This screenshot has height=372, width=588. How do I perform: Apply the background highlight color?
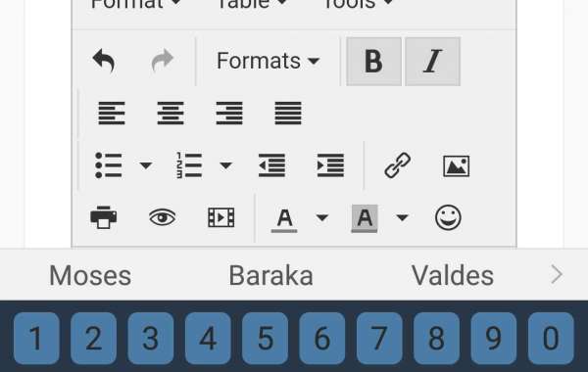(365, 218)
